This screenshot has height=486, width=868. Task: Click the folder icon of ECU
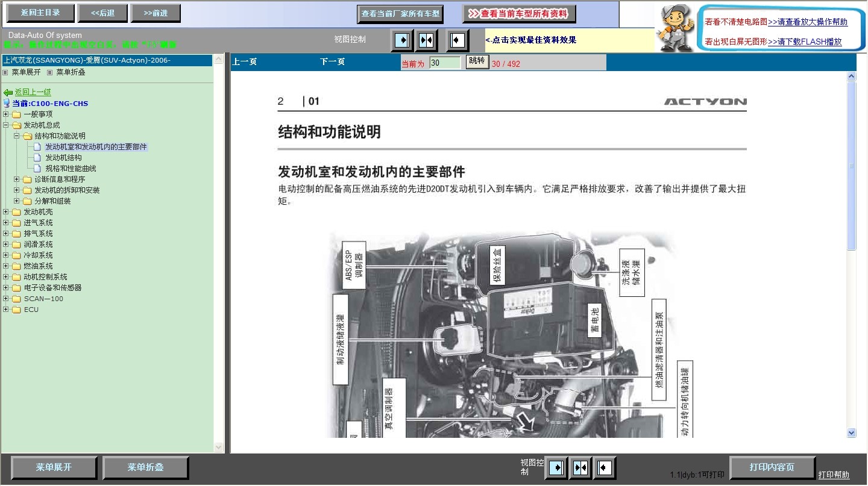point(16,310)
